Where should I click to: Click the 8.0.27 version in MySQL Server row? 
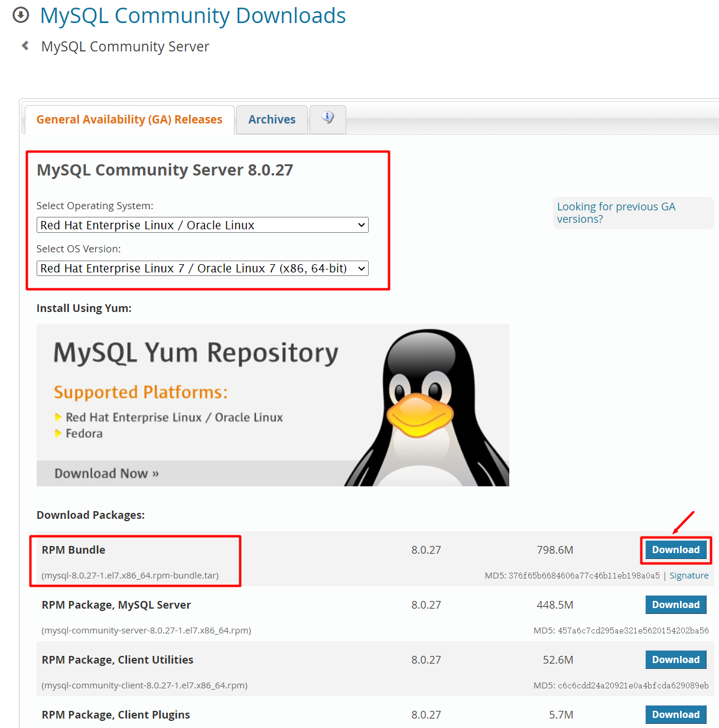coord(426,604)
